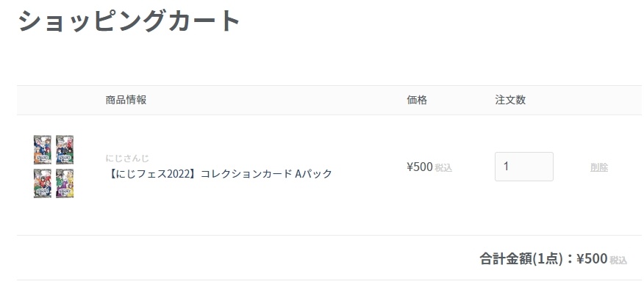
Task: Click the bottom-left orange card pack image
Action: [x=43, y=183]
